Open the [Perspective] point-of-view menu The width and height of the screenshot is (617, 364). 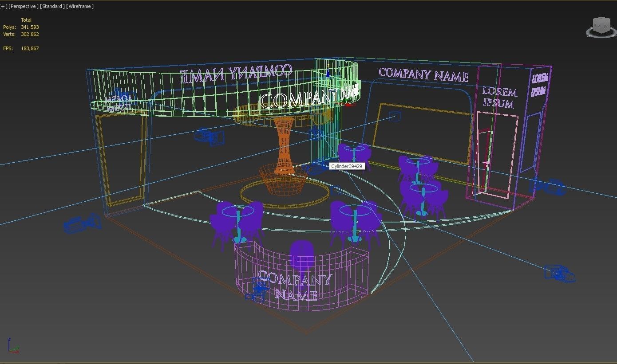pyautogui.click(x=23, y=6)
